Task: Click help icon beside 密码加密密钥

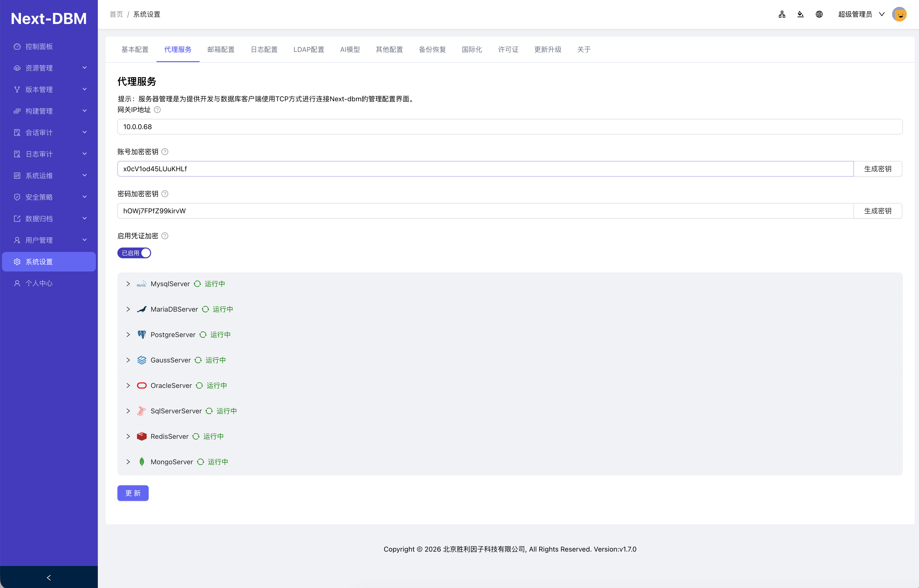Action: [x=165, y=193]
